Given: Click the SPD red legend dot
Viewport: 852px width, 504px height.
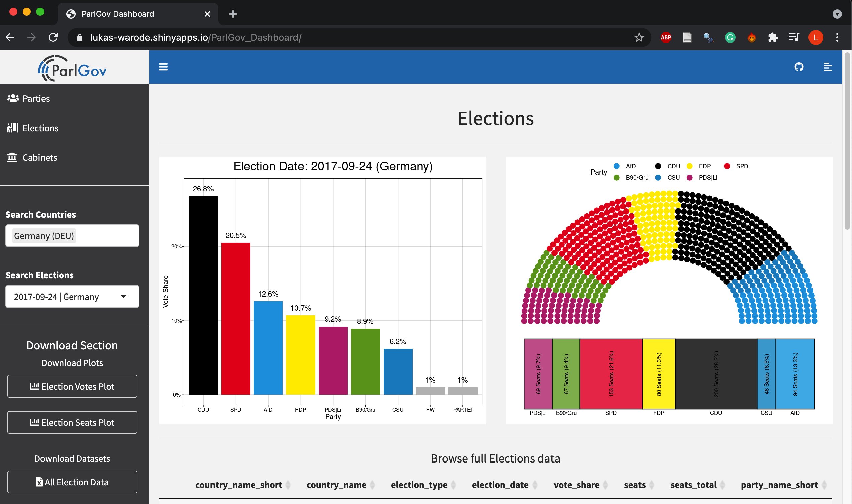Looking at the screenshot, I should [727, 166].
